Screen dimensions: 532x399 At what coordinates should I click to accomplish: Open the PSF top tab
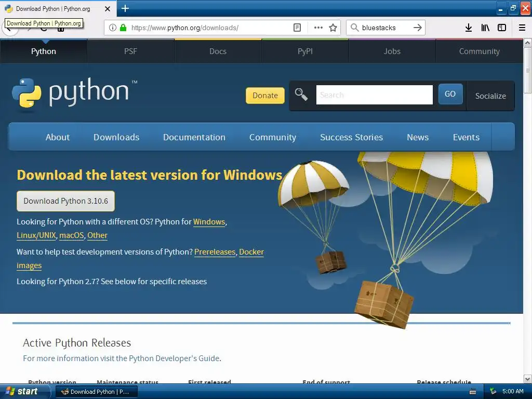click(x=130, y=51)
